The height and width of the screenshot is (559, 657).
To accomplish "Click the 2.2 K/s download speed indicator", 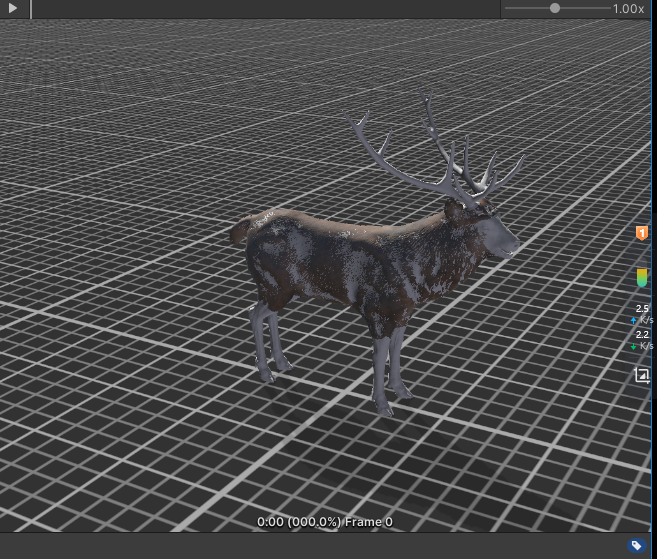I will click(x=642, y=340).
